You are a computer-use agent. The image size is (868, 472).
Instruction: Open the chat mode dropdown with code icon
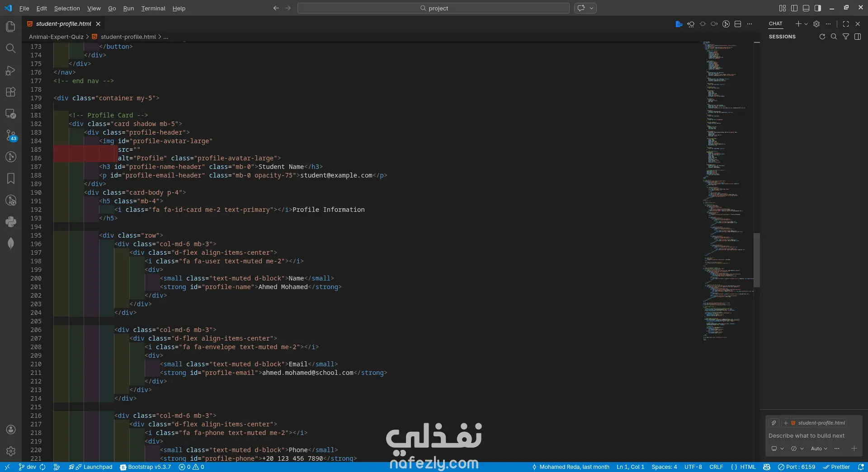click(797, 449)
